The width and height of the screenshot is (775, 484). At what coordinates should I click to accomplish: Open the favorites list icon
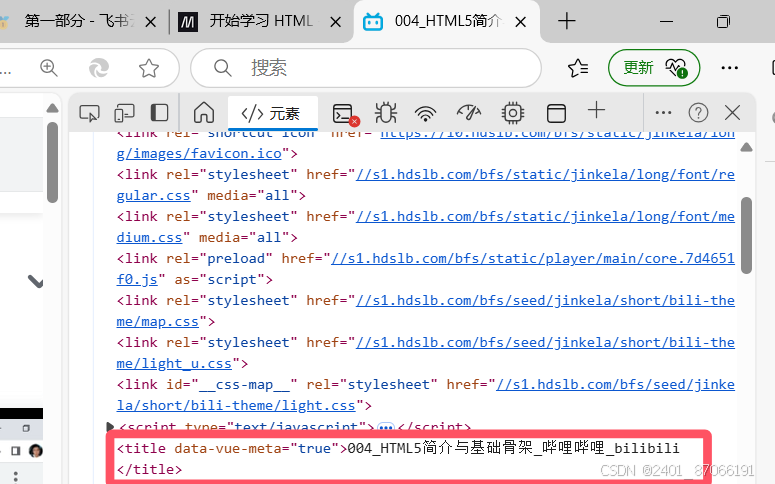(578, 68)
